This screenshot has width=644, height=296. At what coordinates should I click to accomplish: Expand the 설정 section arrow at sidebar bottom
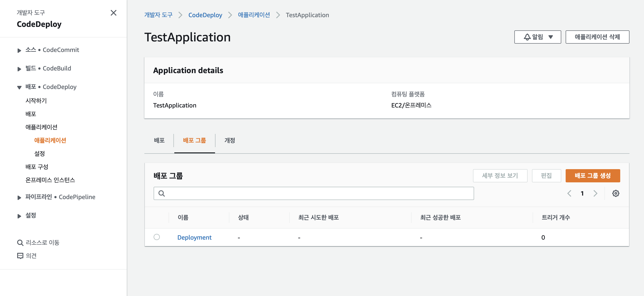click(19, 216)
